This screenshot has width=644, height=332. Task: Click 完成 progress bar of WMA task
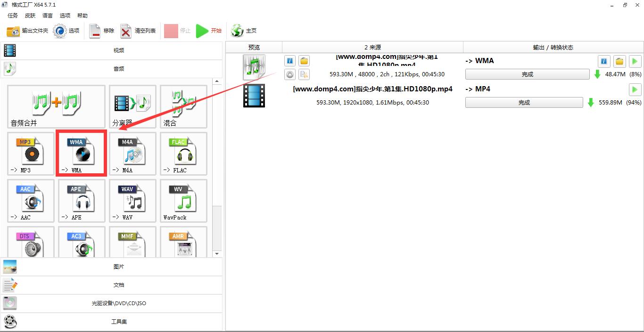pyautogui.click(x=527, y=74)
